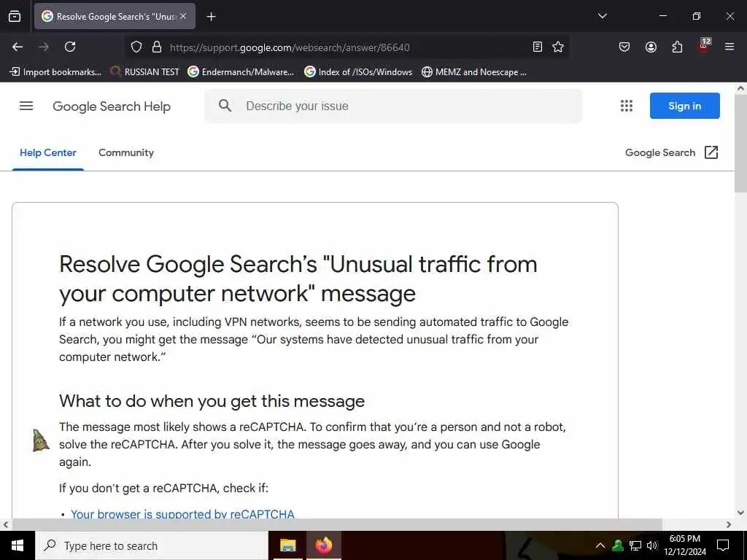Click the small sprite icon beside paragraph
Screen dimensions: 747x560
click(41, 440)
